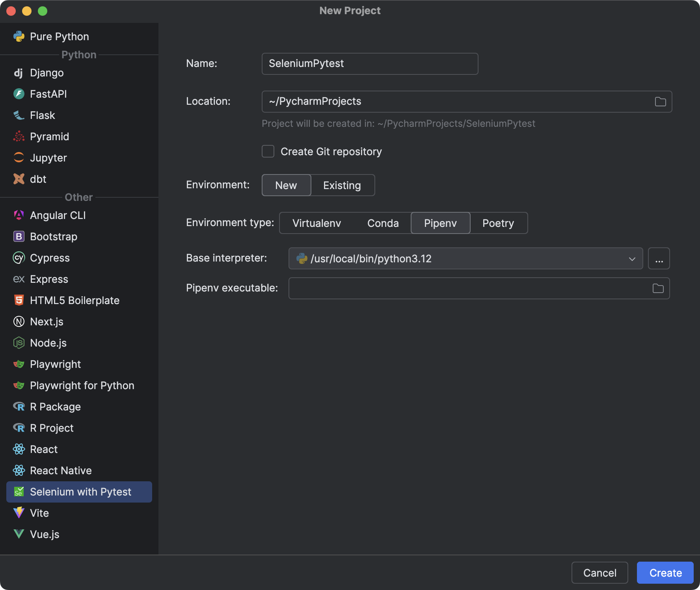Click the Django framework icon
Screen dimensions: 700x590
(19, 72)
